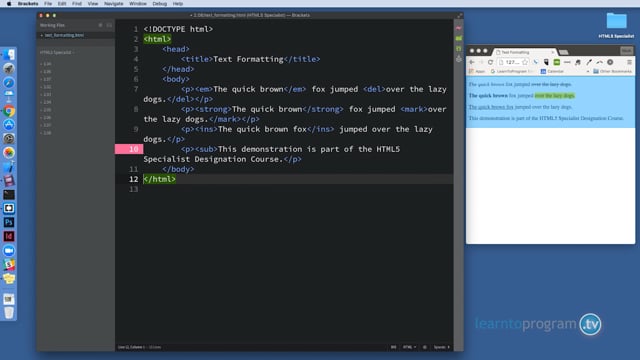Click line number 12 in the gutter
The width and height of the screenshot is (640, 360).
click(133, 179)
